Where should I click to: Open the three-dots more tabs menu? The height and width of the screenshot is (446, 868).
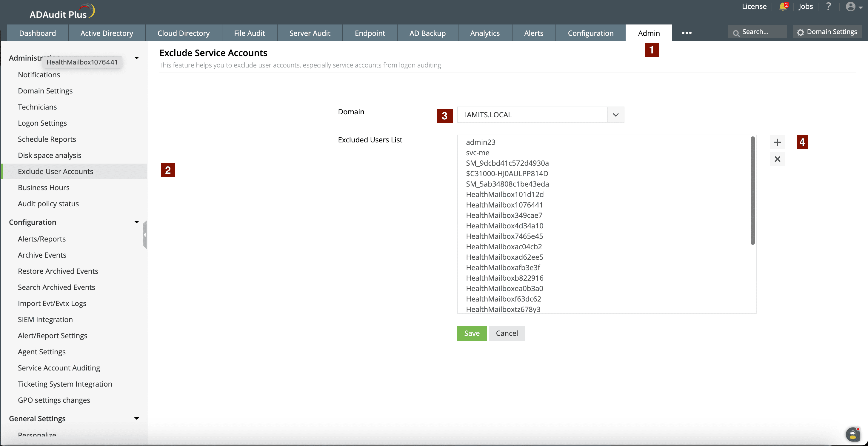tap(687, 33)
